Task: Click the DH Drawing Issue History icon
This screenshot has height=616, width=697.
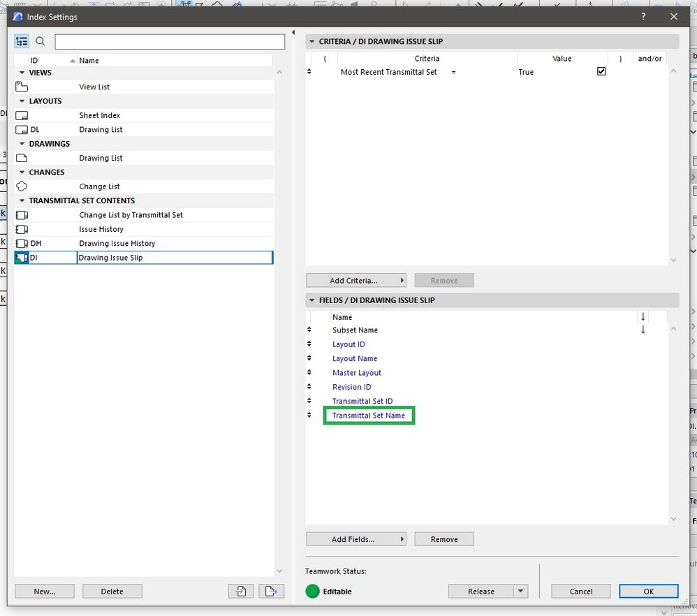Action: point(22,244)
